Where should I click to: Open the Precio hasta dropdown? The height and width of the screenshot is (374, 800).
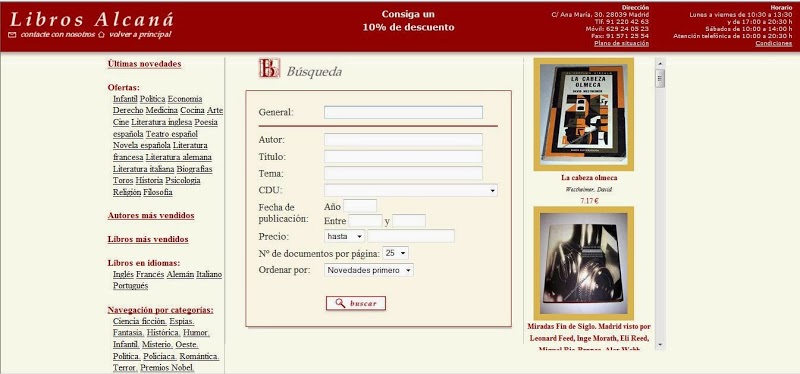coord(344,236)
